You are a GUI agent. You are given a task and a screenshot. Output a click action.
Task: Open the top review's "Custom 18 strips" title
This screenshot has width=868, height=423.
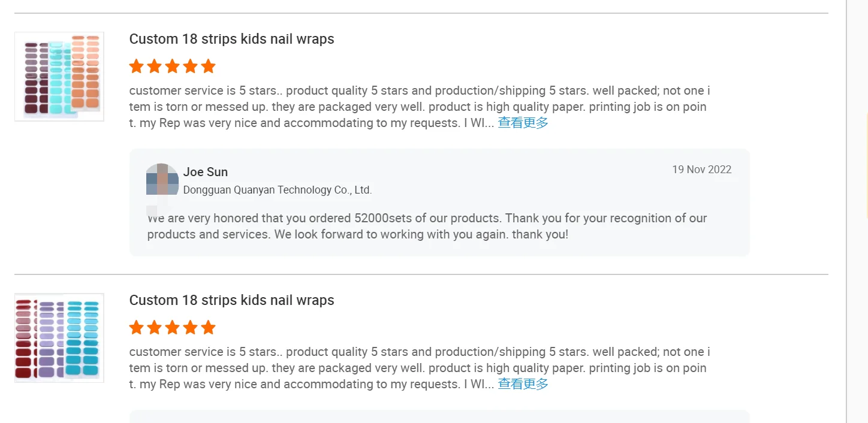pyautogui.click(x=231, y=39)
